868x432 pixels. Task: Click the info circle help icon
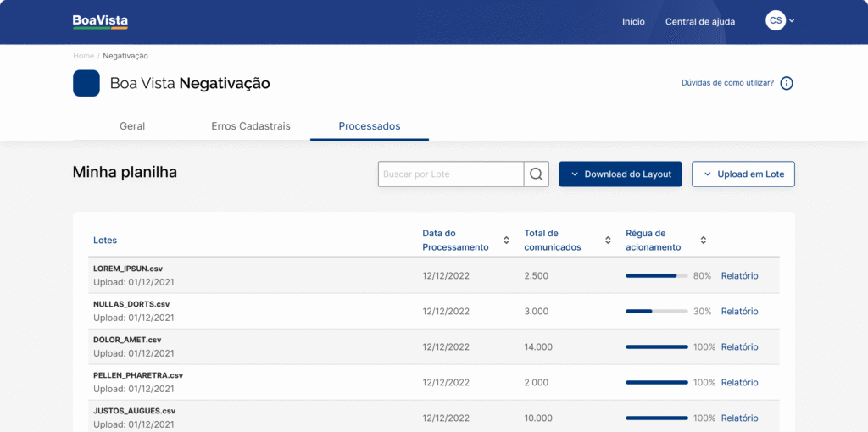pyautogui.click(x=787, y=83)
